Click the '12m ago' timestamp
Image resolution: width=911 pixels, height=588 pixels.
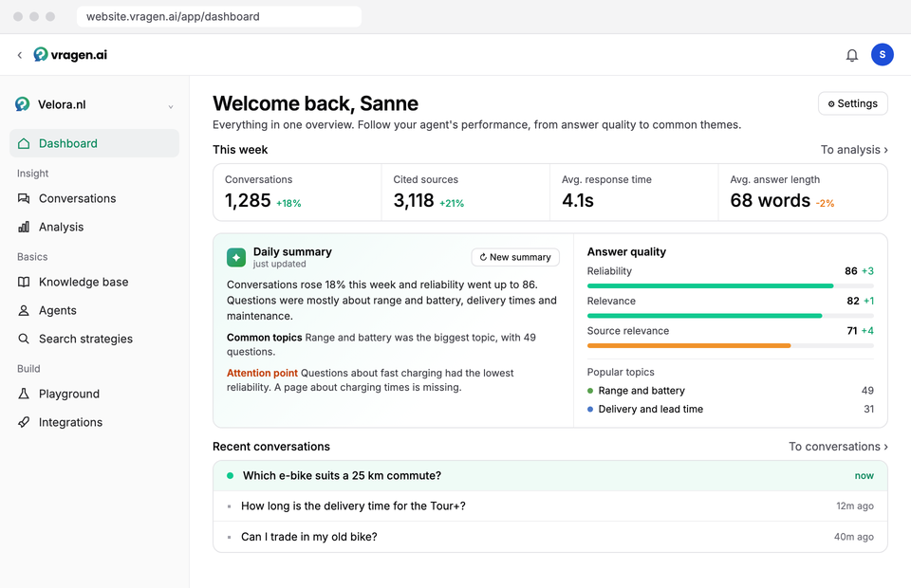click(x=855, y=506)
